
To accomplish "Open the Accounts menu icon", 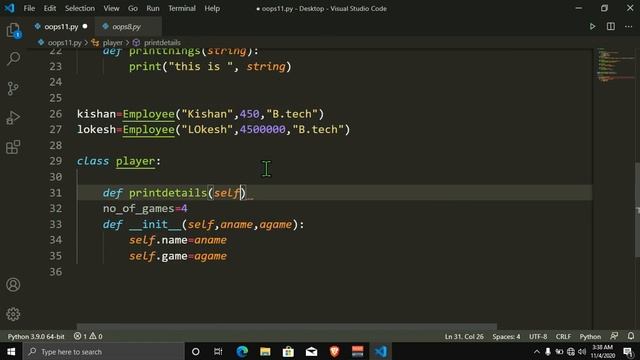I will point(13,284).
